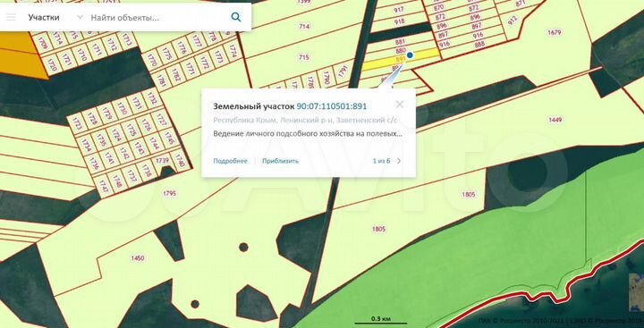Select parcel labeled 1725
This screenshot has height=328, width=644.
pos(131,130)
